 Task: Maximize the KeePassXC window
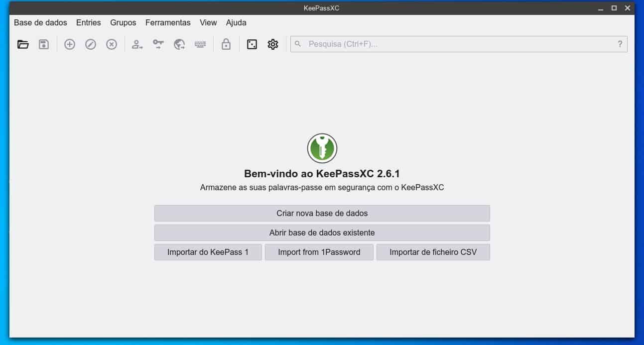pos(614,8)
